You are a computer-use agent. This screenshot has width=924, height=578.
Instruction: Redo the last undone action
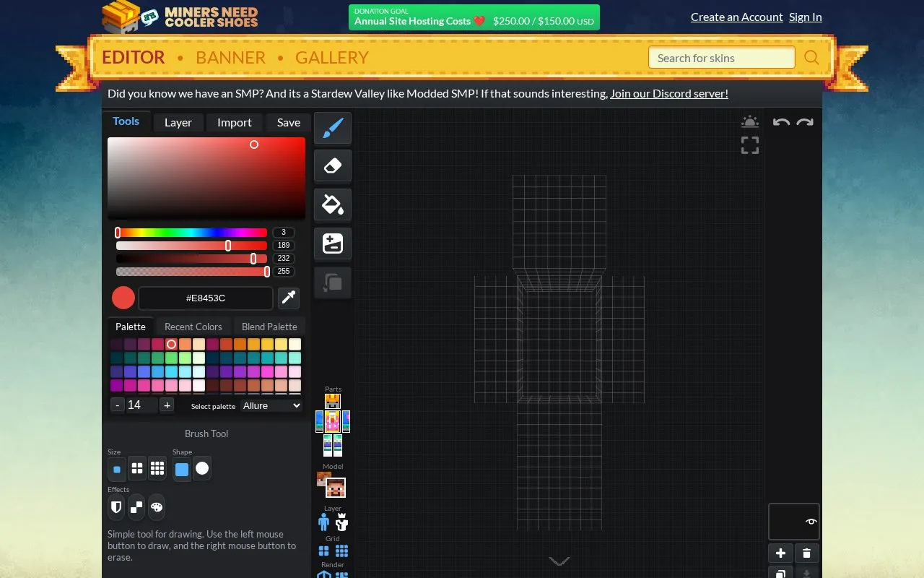click(805, 122)
